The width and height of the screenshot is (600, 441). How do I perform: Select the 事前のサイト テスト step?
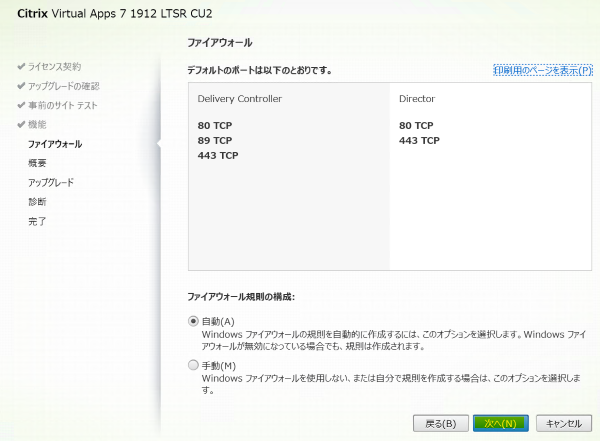pos(63,105)
